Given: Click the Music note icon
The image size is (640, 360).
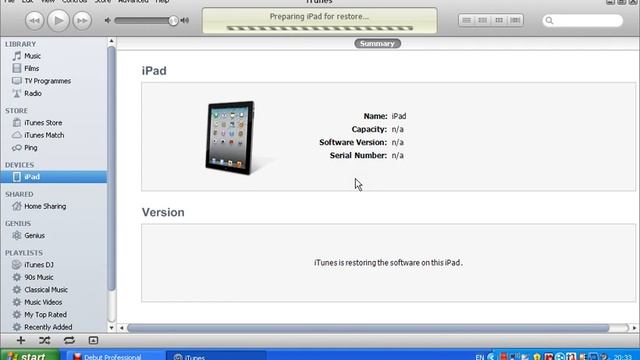Looking at the screenshot, I should (17, 56).
